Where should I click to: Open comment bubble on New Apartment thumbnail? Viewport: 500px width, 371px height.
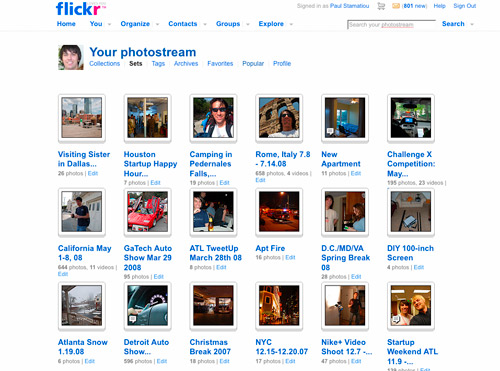click(x=330, y=131)
